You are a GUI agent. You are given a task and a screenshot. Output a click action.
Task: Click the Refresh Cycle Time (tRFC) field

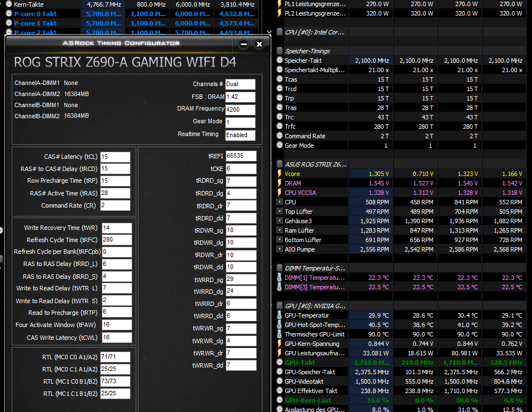point(117,240)
